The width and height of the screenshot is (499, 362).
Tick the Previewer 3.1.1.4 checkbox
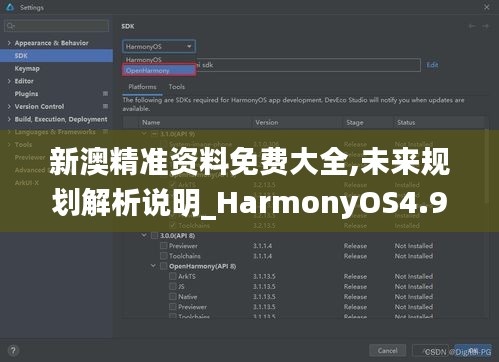coord(163,246)
